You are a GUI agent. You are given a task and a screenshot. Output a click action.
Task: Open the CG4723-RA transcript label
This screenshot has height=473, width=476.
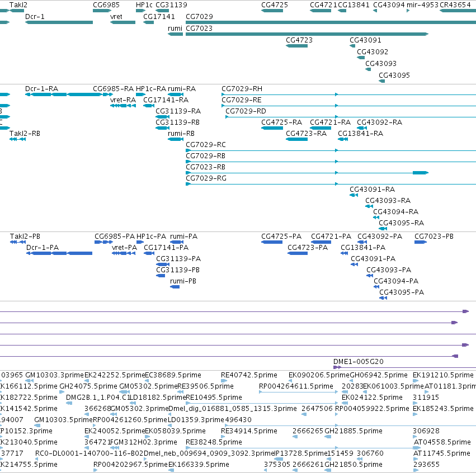[307, 134]
